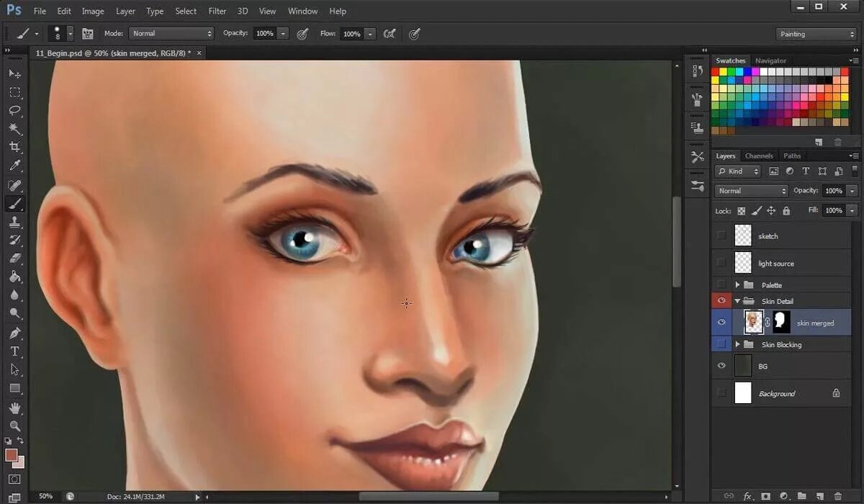Show the sketch layer
This screenshot has width=864, height=504.
click(721, 236)
